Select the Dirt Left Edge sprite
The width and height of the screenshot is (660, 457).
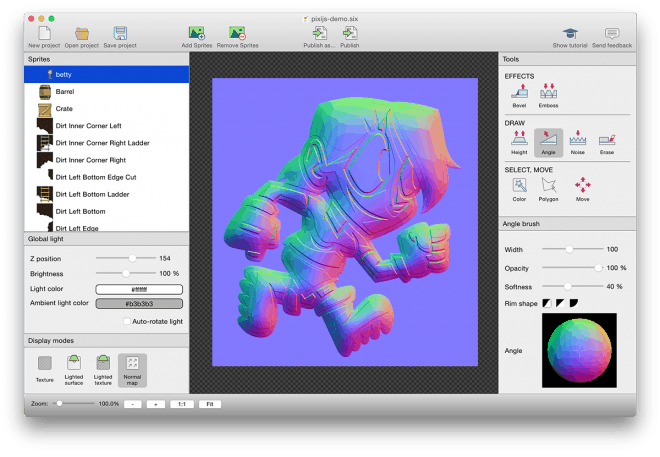click(x=106, y=226)
